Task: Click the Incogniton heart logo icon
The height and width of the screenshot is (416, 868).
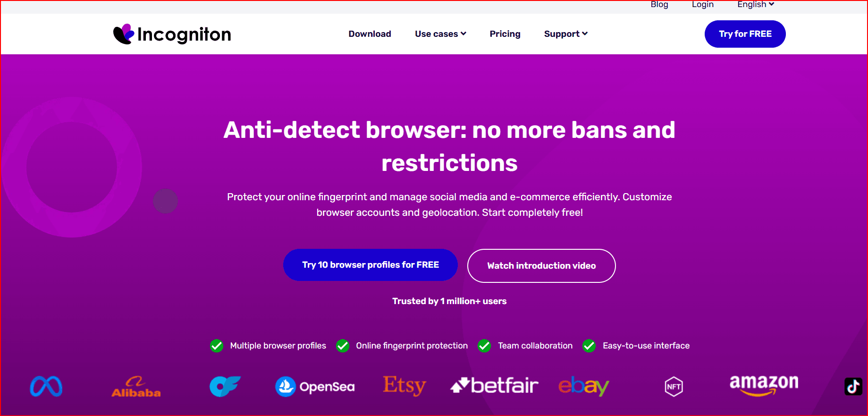Action: tap(124, 34)
